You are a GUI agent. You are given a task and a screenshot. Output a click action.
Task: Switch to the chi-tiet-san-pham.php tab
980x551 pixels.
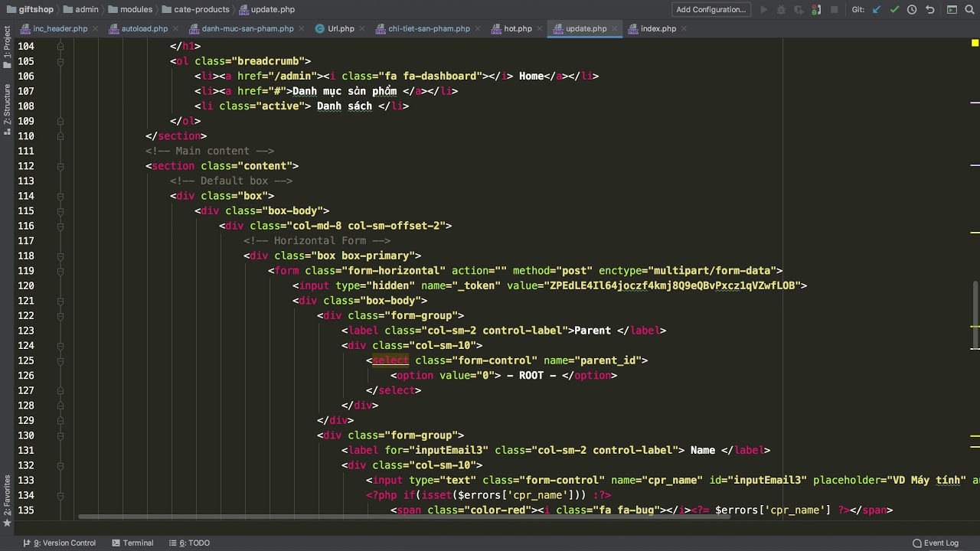pos(429,29)
